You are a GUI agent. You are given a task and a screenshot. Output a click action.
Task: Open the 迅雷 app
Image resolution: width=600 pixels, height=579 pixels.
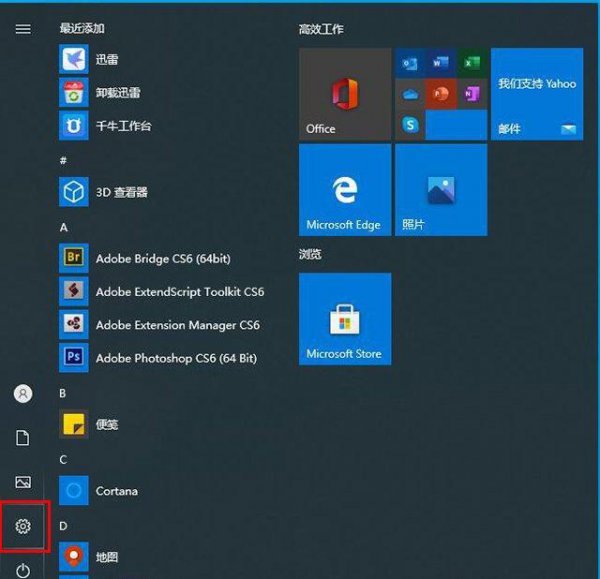tap(89, 59)
